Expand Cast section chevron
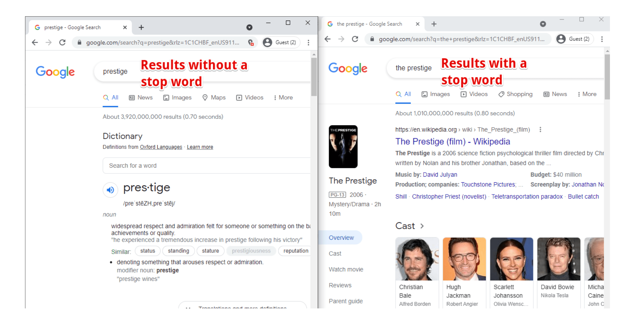The width and height of the screenshot is (644, 329). (x=422, y=226)
